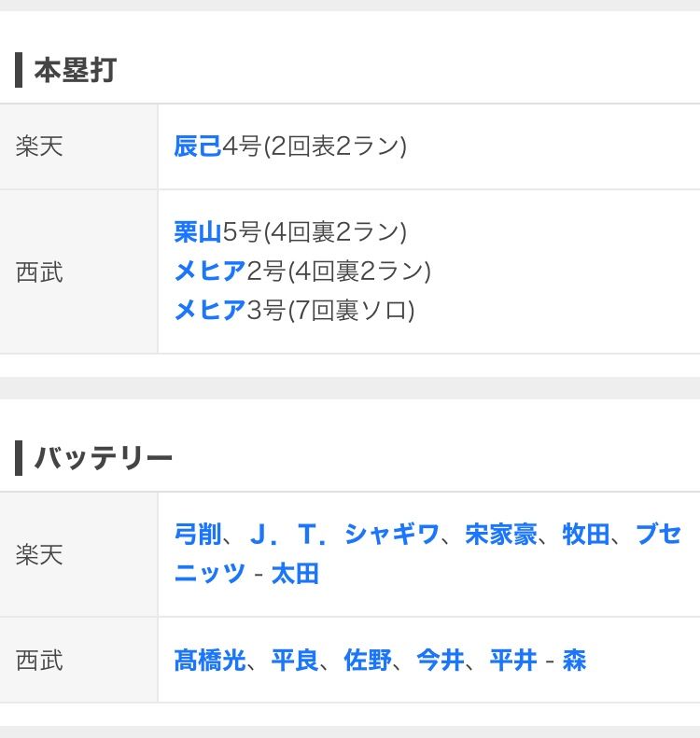Tap the 牧田 pitcher link
Viewport: 700px width, 738px height.
click(586, 535)
